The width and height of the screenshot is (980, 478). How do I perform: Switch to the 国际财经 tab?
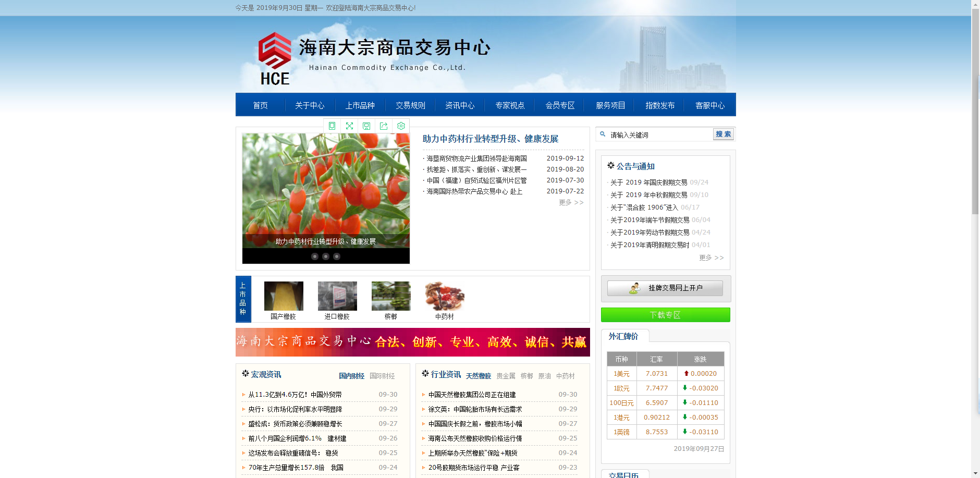pyautogui.click(x=382, y=376)
